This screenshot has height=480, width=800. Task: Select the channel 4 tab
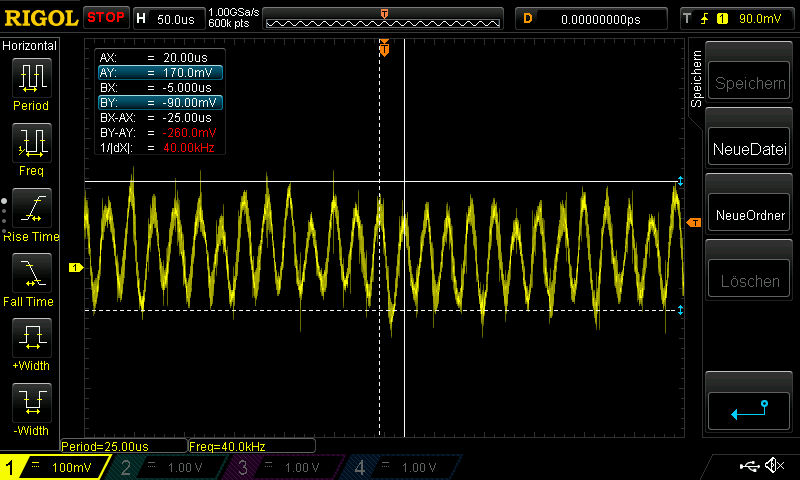point(403,467)
